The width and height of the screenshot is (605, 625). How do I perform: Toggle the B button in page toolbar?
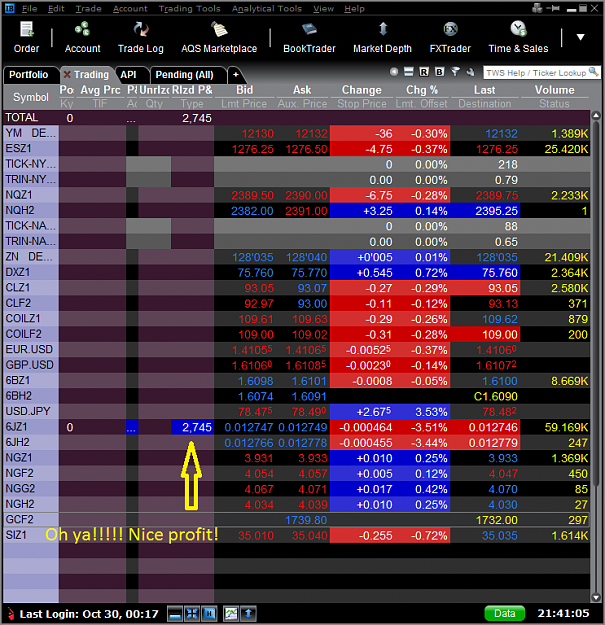click(439, 72)
